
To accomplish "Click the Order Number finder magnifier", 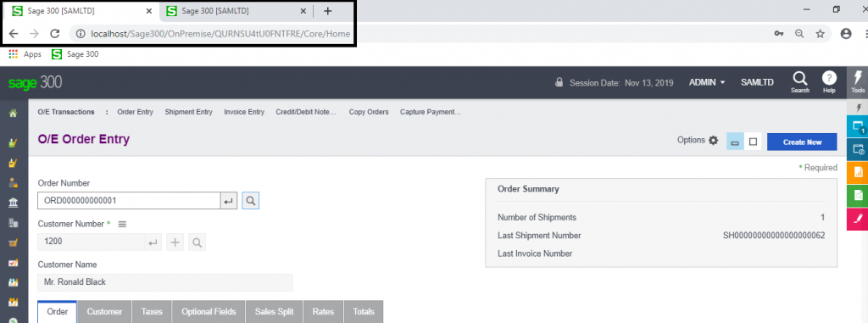I will pos(251,201).
